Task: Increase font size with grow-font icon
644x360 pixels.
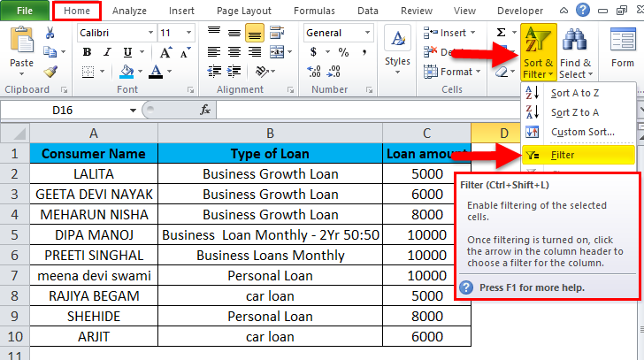Action: (x=165, y=52)
